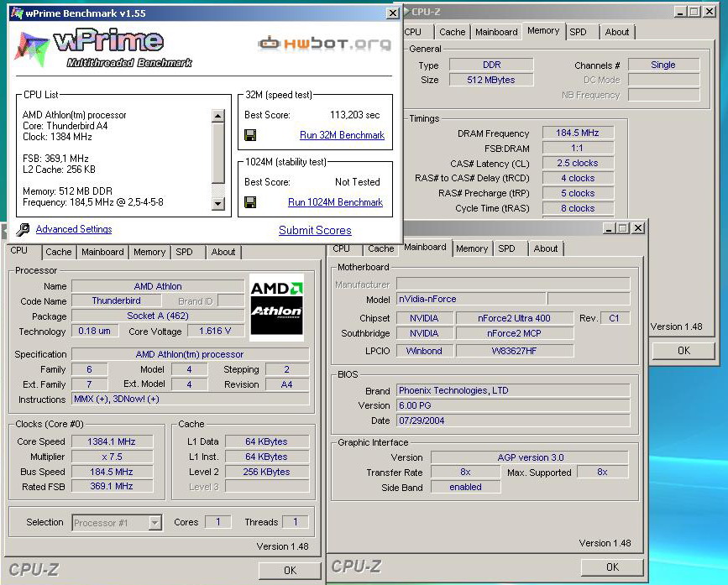Screen dimensions: 728x585
Task: Click the AMD Athlon processor logo
Action: coord(277,307)
